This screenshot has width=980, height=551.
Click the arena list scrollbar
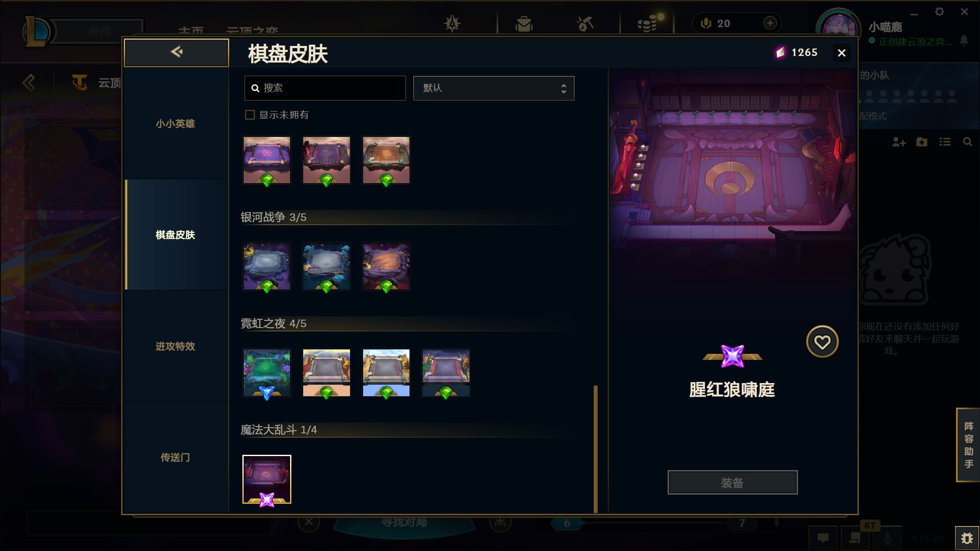coord(595,449)
